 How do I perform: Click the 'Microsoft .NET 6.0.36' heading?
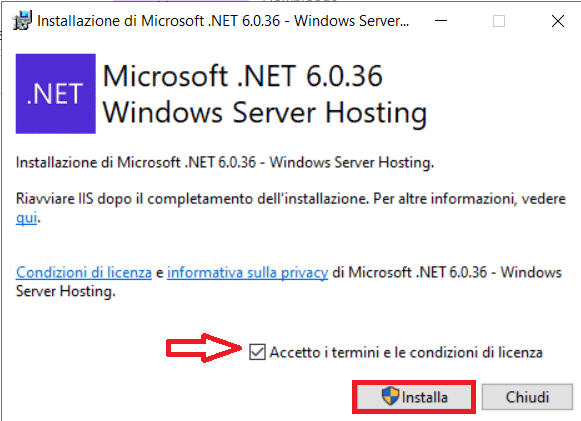click(x=243, y=76)
